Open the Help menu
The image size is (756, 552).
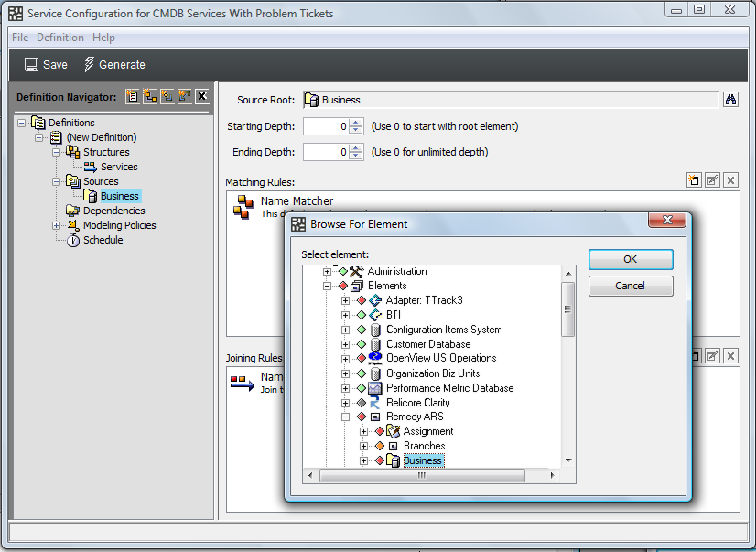[x=103, y=38]
